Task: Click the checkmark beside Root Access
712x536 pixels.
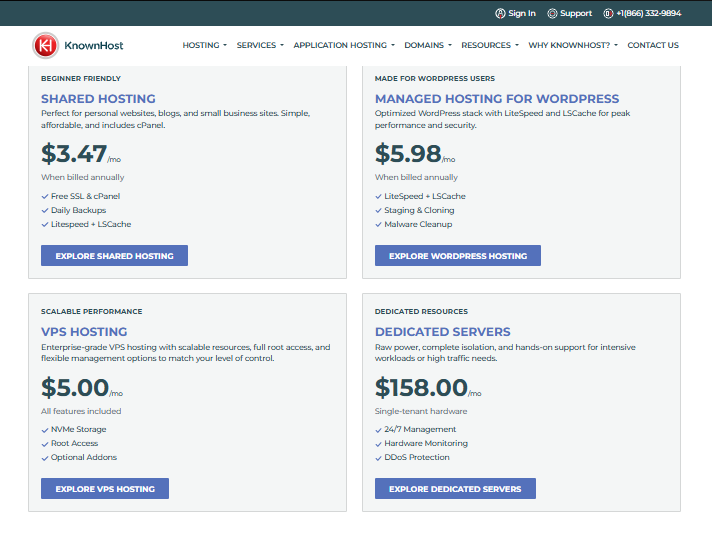Action: [x=44, y=444]
